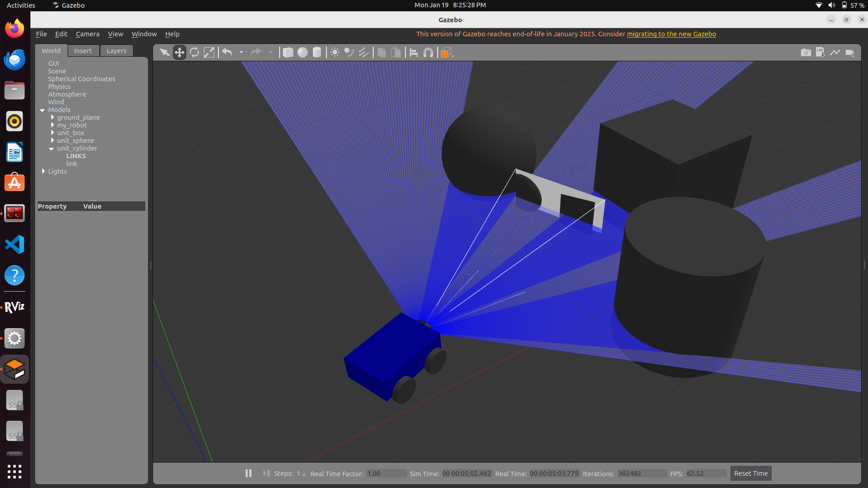Switch to the Insert tab

click(x=83, y=51)
